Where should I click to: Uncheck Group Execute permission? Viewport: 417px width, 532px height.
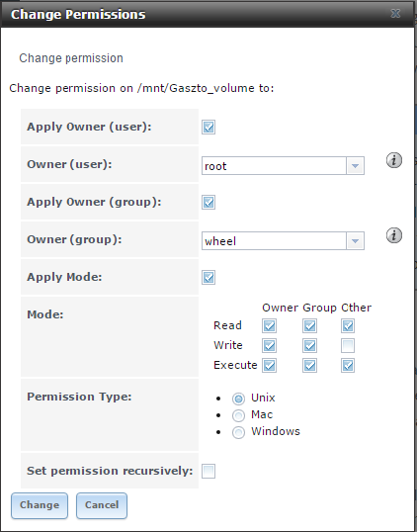coord(309,366)
